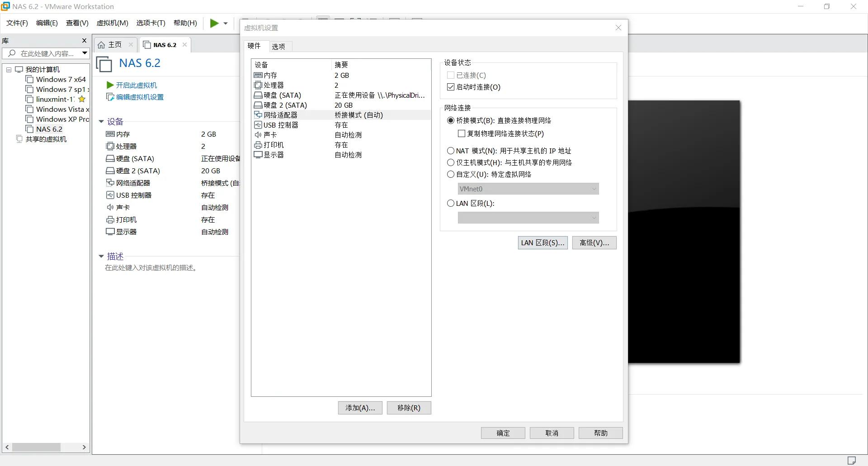The width and height of the screenshot is (868, 466).
Task: Collapse the 设备 device summary section
Action: (101, 121)
